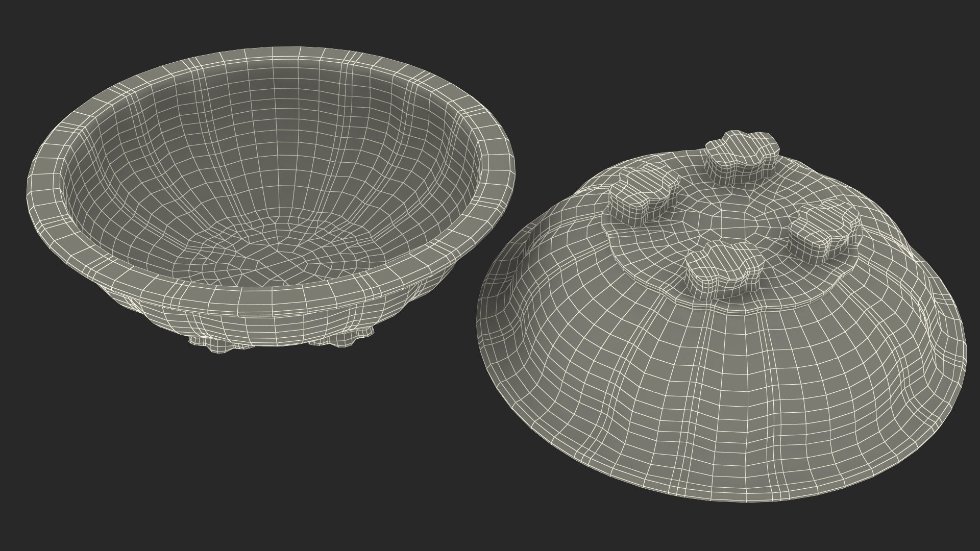
Task: Click the upright bowl's inner left wall
Action: click(112, 194)
